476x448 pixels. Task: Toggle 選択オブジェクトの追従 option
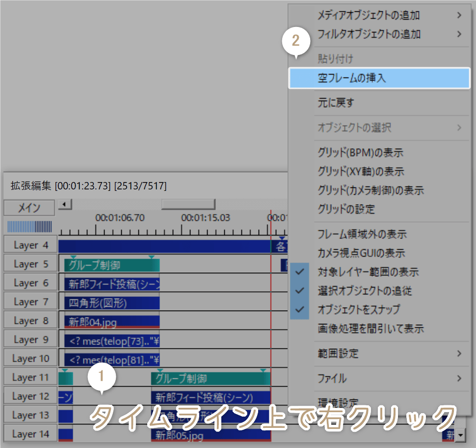click(x=364, y=291)
